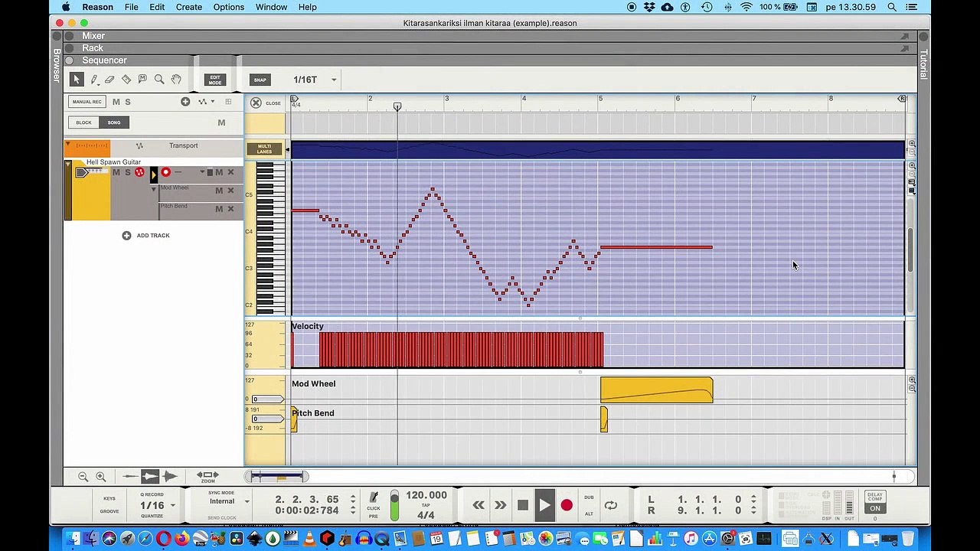This screenshot has width=980, height=551.
Task: Set largest waveform zoom at bottom
Action: 169,477
